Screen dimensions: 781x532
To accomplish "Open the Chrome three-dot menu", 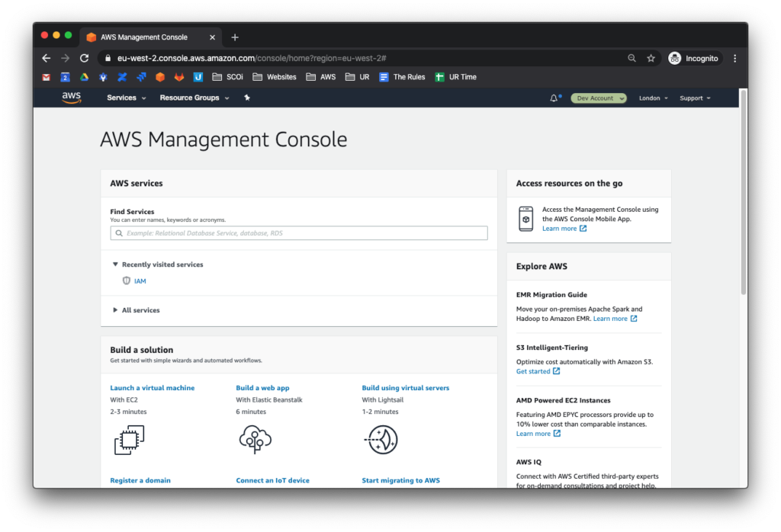I will pos(734,58).
